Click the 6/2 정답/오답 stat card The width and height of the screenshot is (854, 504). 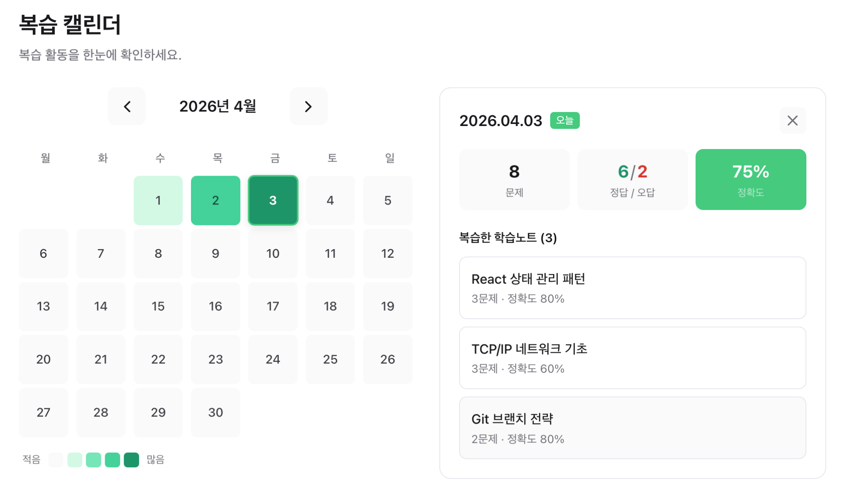tap(632, 179)
